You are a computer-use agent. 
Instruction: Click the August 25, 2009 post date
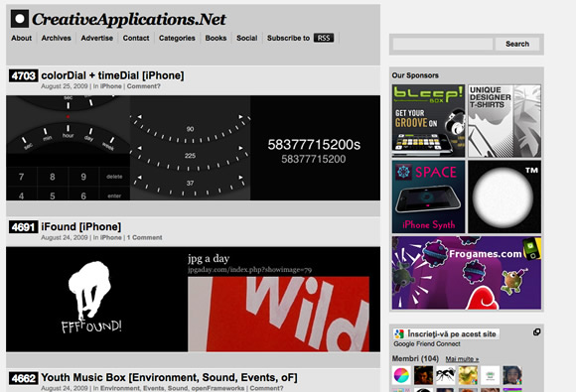click(65, 86)
